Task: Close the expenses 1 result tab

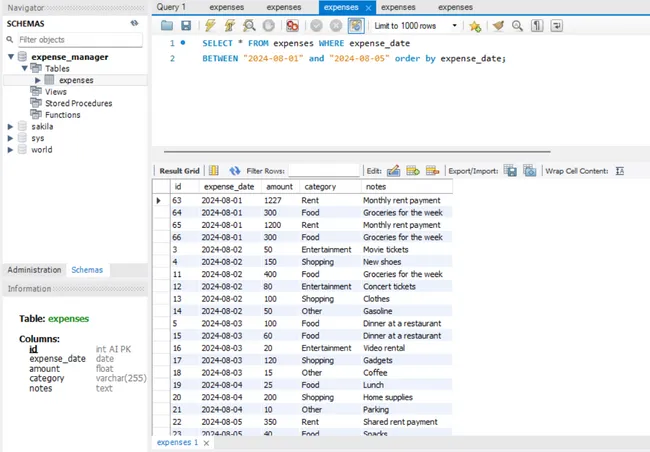Action: coord(206,443)
